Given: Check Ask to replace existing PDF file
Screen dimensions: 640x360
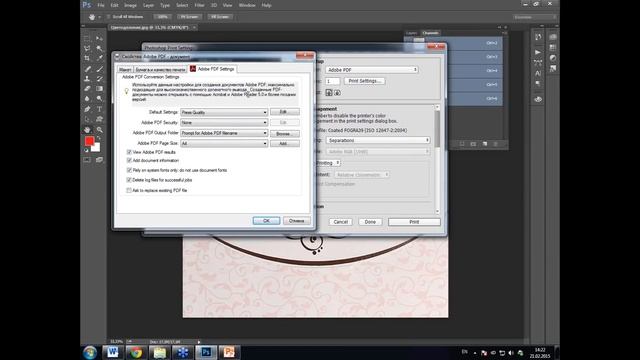Looking at the screenshot, I should (129, 190).
